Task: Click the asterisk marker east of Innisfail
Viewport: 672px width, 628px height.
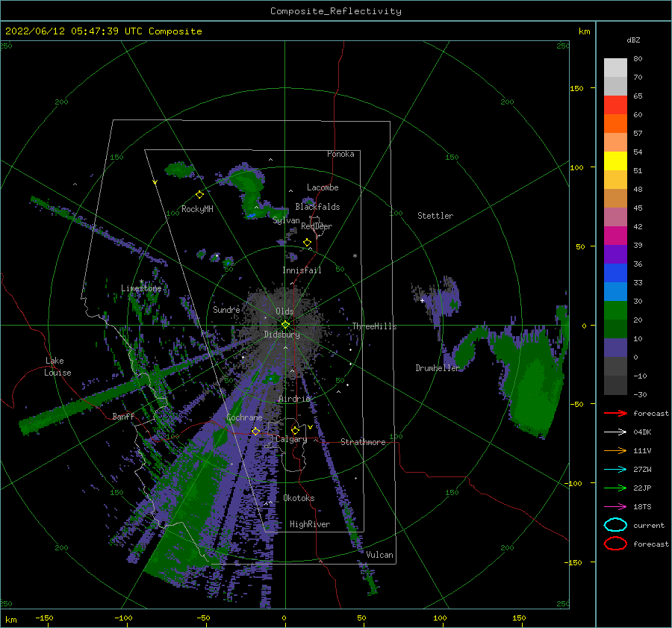Action: click(x=355, y=256)
